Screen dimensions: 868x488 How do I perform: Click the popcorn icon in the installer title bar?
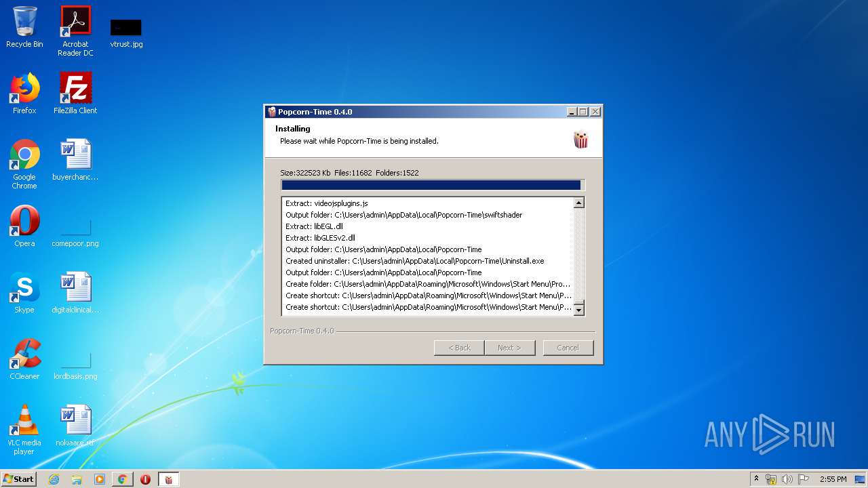pyautogui.click(x=272, y=112)
